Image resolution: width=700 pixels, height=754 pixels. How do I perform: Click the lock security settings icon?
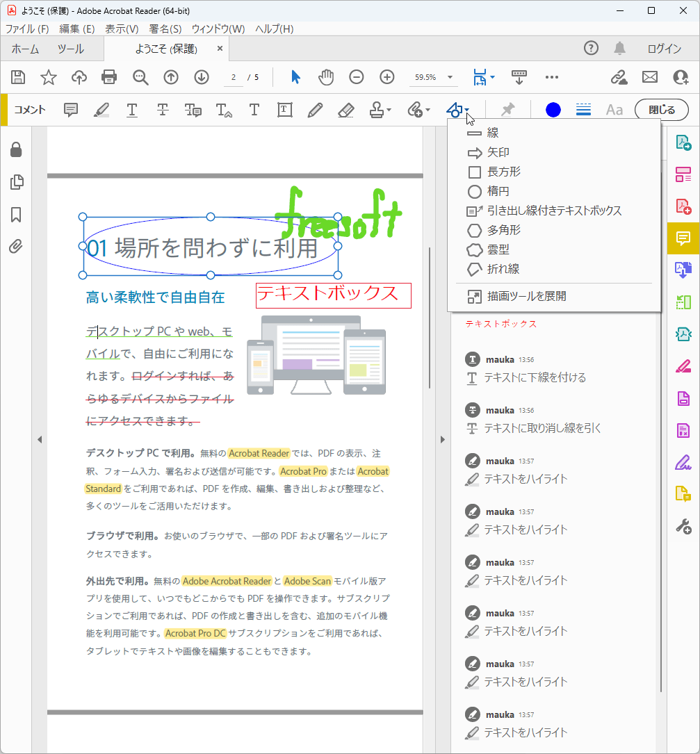(17, 150)
